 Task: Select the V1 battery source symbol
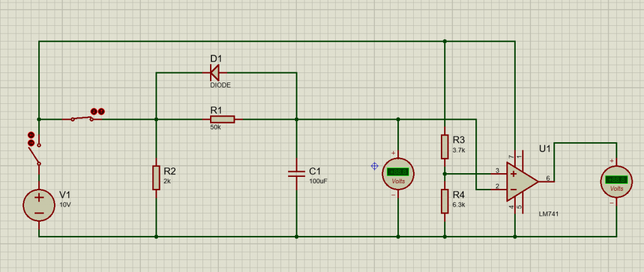(39, 205)
